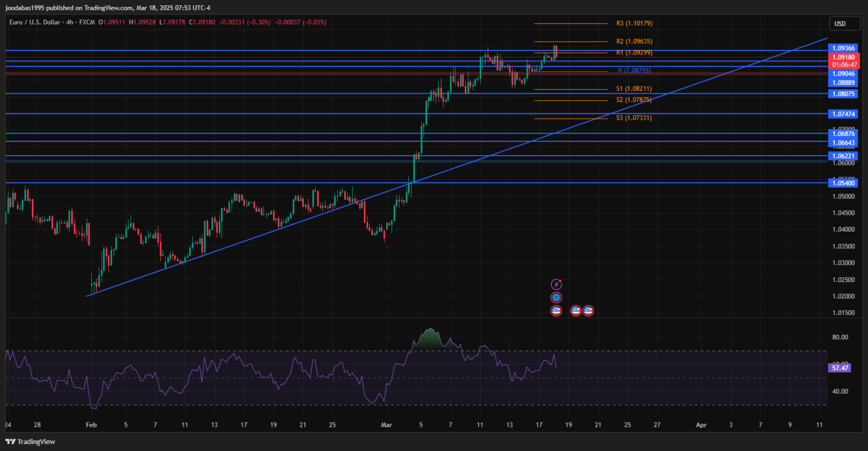Viewport: 868px width, 451px height.
Task: Open the USD currency selector
Action: [839, 24]
